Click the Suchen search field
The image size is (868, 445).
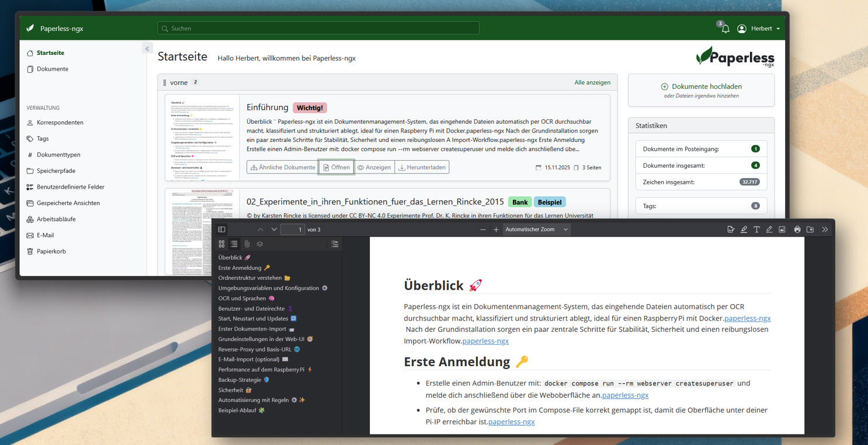pos(318,28)
